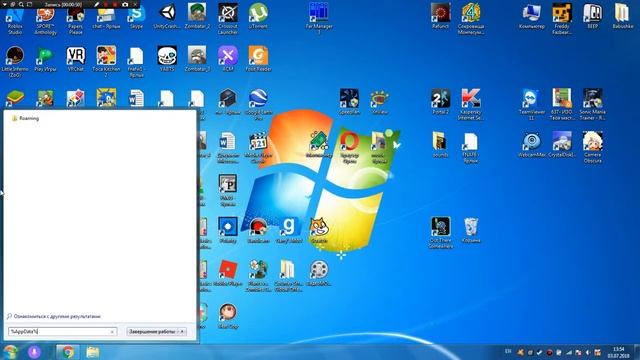Launch the Skype desktop shortcut
Screen dimensions: 640x360
point(136,18)
